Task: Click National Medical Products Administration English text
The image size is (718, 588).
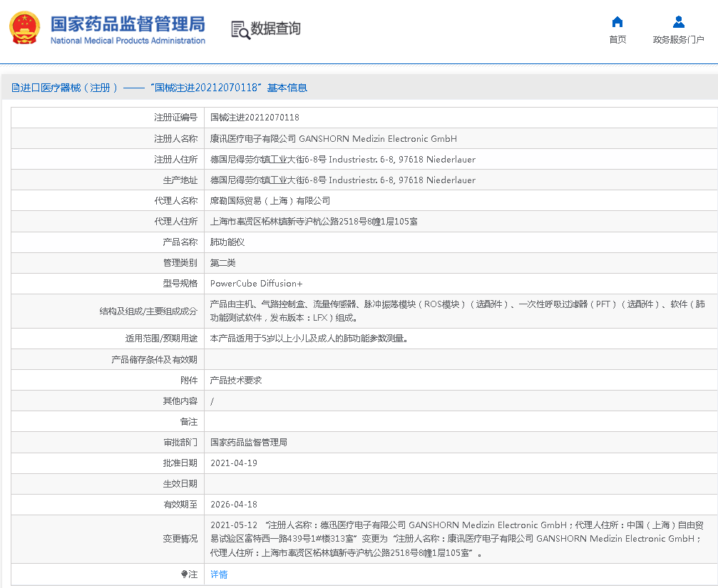Action: [x=128, y=41]
